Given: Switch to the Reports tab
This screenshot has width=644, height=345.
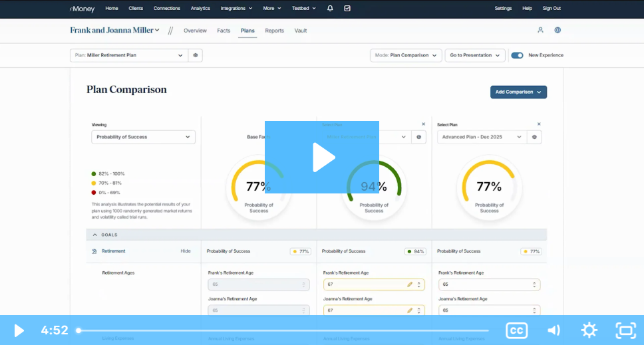Looking at the screenshot, I should click(274, 31).
